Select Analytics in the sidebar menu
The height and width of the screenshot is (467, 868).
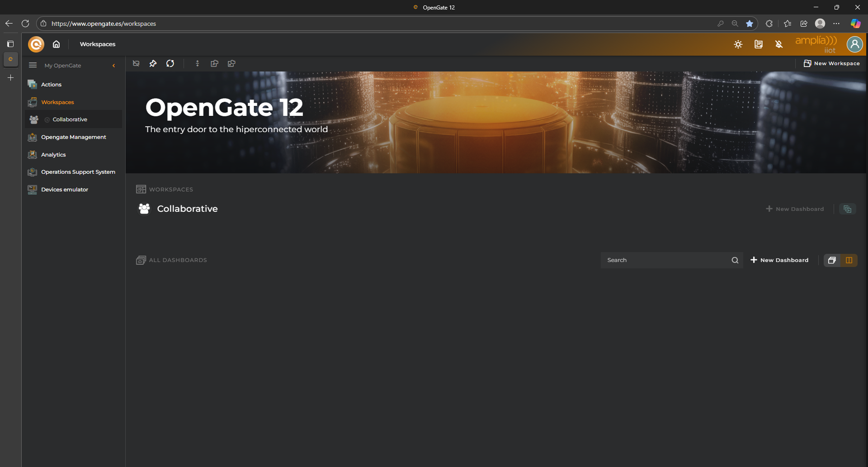[x=53, y=155]
